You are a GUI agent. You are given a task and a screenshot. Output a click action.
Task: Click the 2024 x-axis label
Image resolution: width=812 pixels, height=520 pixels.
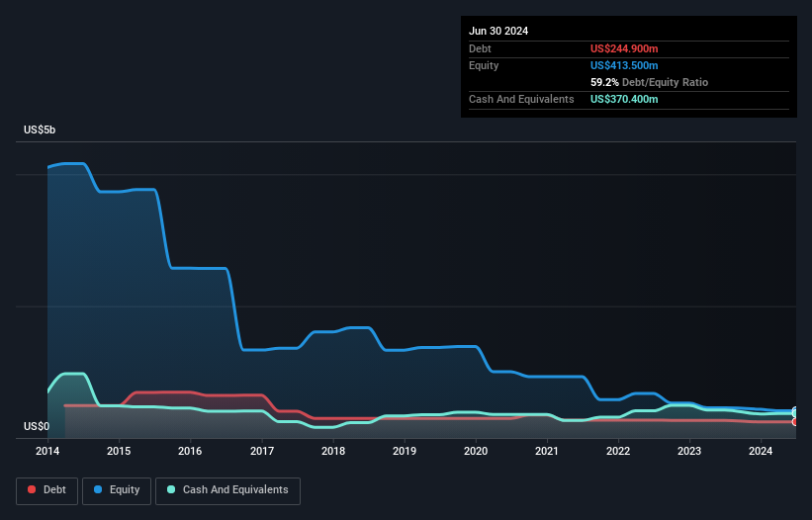coord(761,451)
